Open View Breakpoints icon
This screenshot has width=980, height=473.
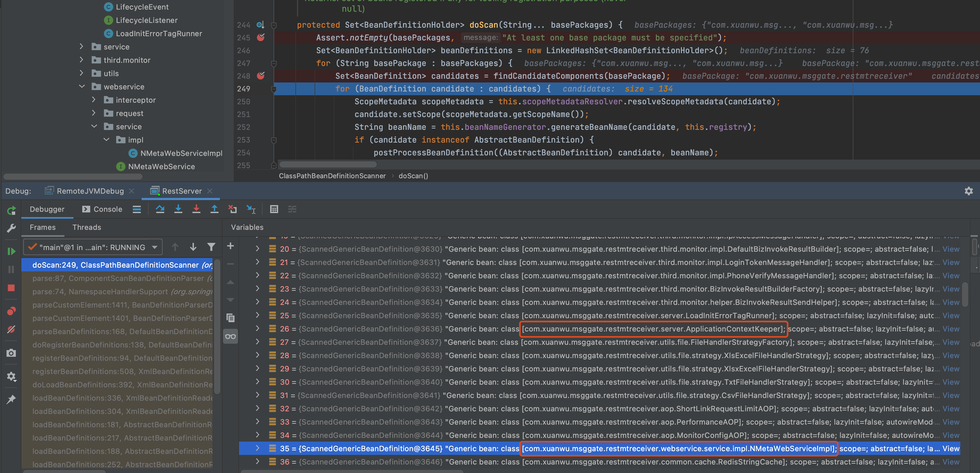tap(11, 311)
